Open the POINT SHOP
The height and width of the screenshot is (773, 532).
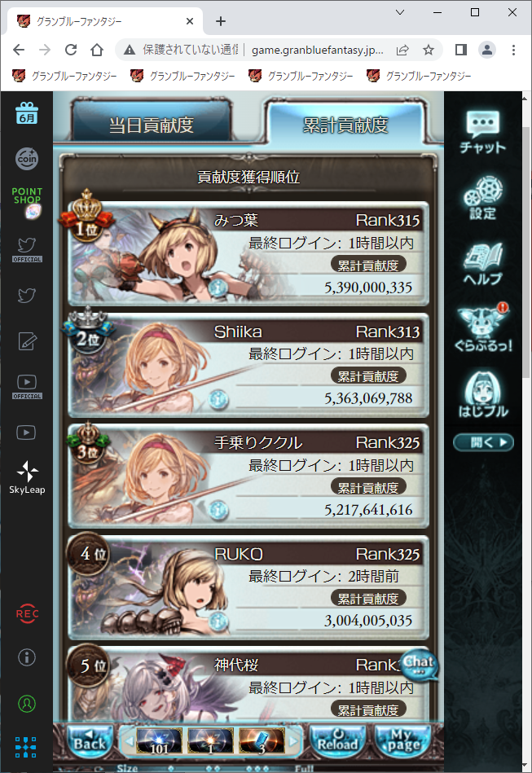(27, 201)
